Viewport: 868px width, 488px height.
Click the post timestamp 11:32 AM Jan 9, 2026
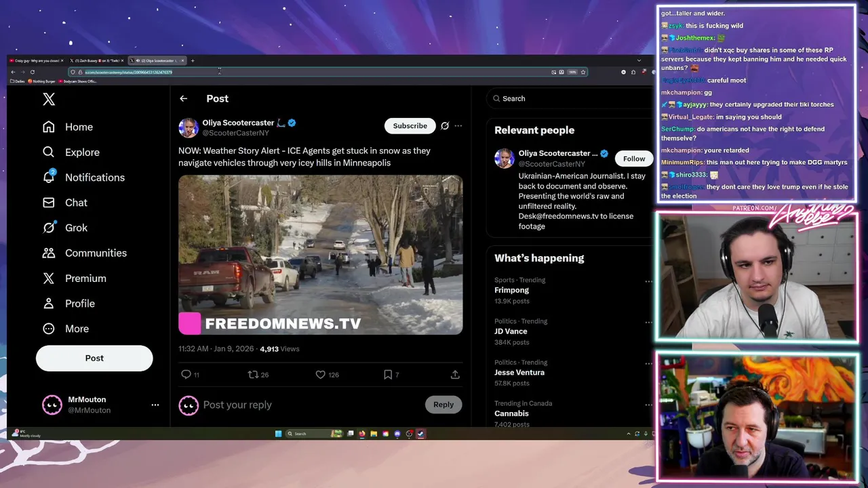click(216, 348)
